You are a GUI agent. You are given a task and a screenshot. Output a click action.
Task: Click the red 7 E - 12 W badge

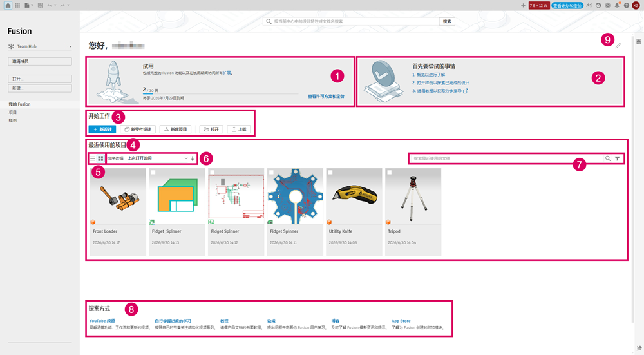[x=539, y=5]
